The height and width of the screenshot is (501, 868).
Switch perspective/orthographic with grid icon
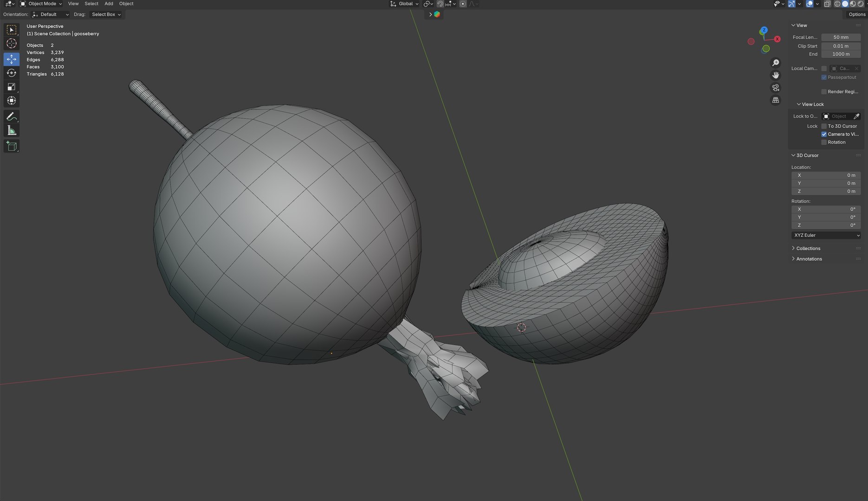(776, 100)
